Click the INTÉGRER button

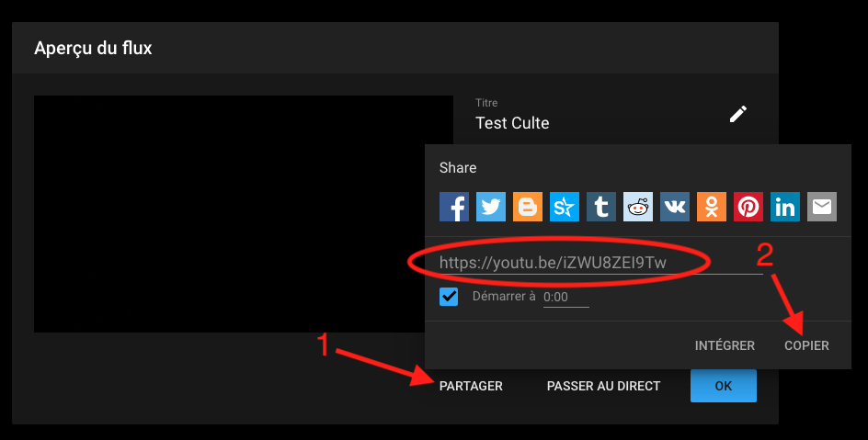[725, 345]
